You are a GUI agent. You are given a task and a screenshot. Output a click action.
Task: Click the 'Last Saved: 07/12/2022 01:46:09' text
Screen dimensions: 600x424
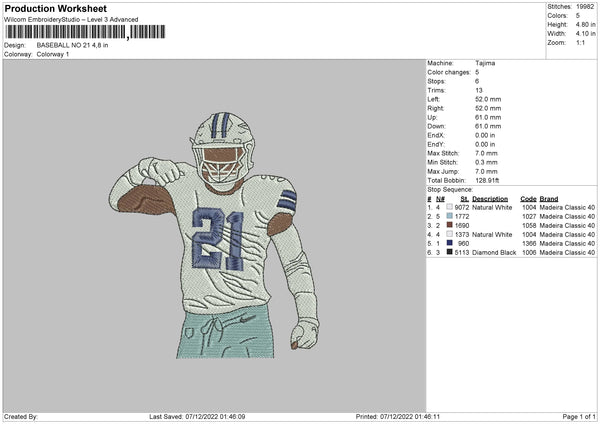[197, 416]
